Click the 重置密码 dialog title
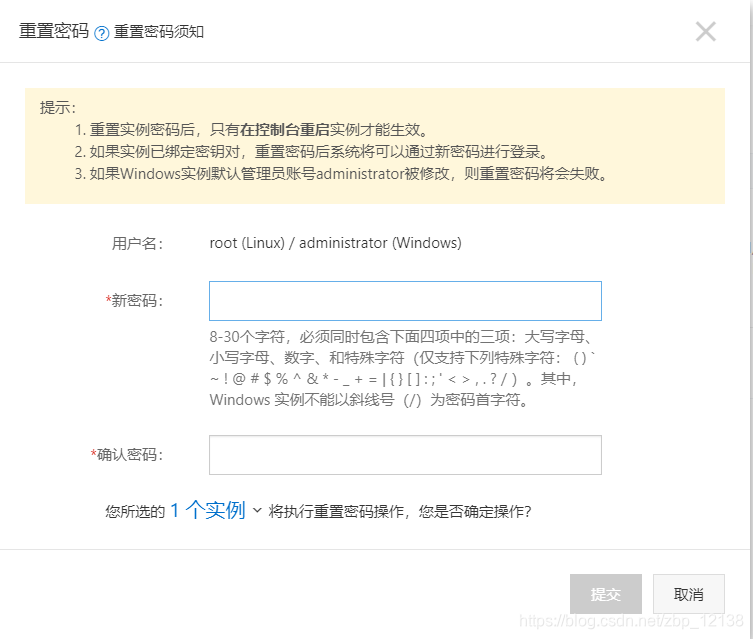 [x=54, y=31]
